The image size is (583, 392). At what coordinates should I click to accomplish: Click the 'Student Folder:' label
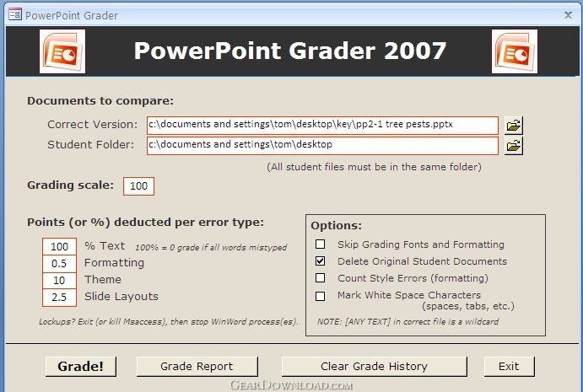click(x=91, y=144)
